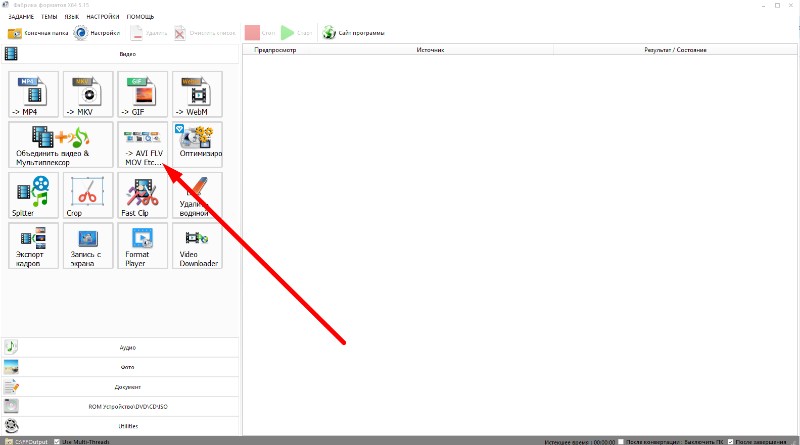
Task: Expand the Фото category section
Action: point(120,367)
